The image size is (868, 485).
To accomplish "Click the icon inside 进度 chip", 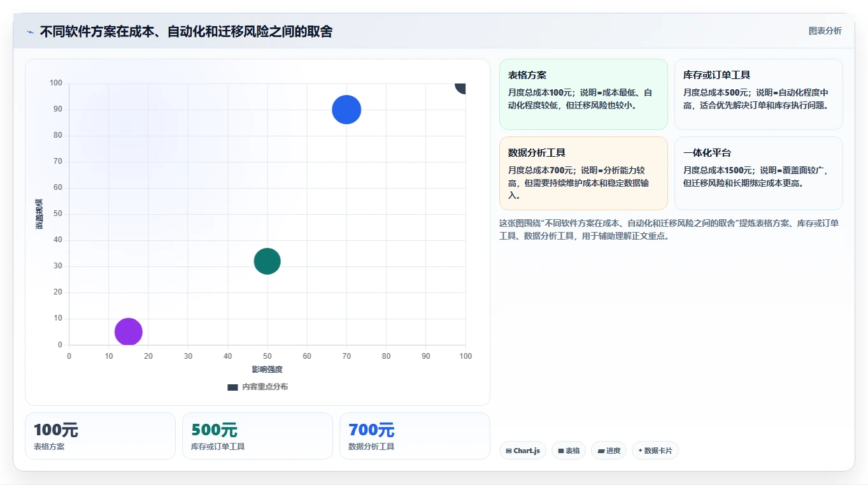I will click(x=601, y=451).
